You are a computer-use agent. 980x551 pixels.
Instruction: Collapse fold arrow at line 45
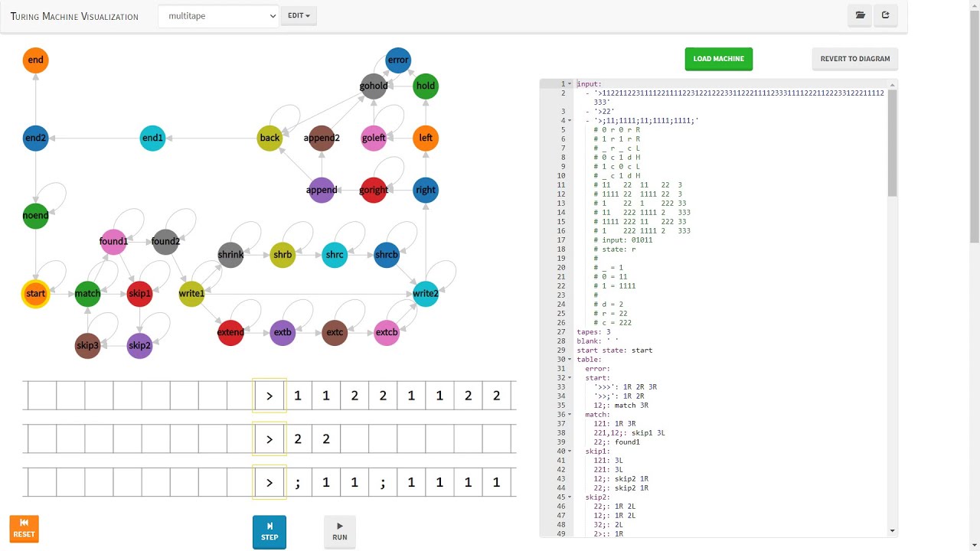tap(570, 497)
